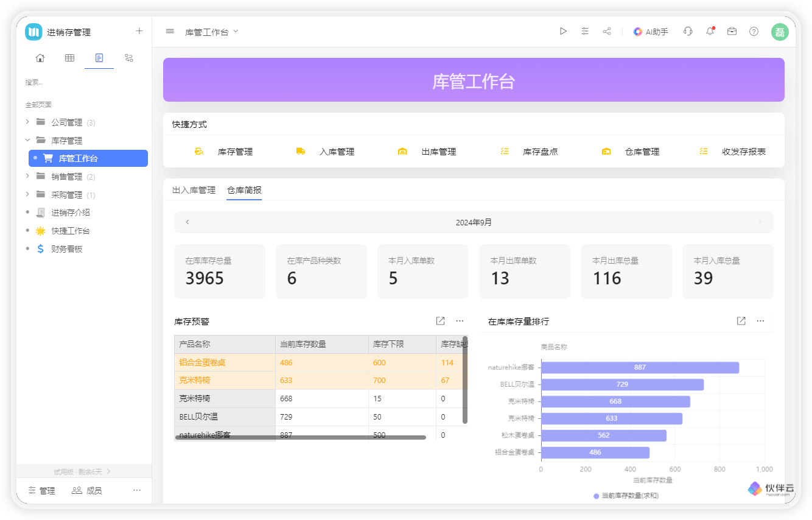The image size is (812, 520).
Task: Open 出库管理 shortcut
Action: pos(427,152)
